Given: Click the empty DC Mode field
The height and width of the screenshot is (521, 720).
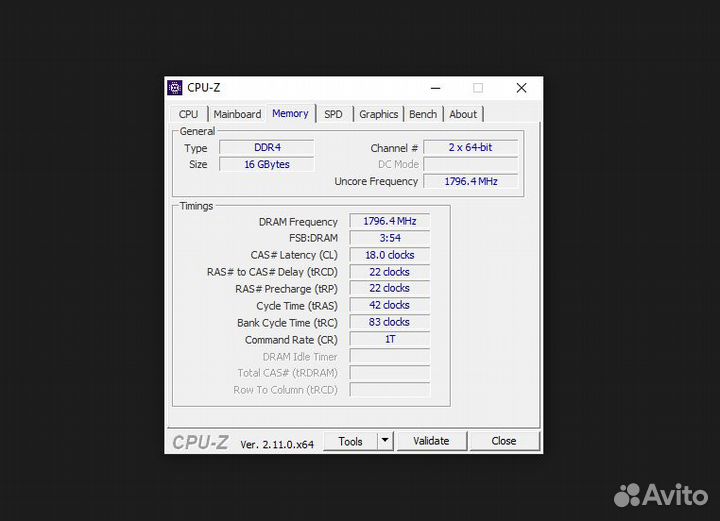Looking at the screenshot, I should click(x=471, y=164).
